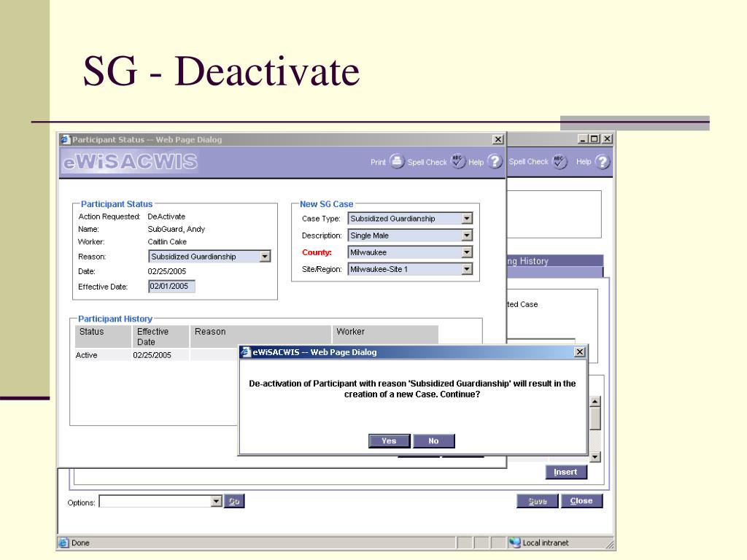
Task: Open the Description dropdown showing Single Male
Action: click(x=467, y=236)
